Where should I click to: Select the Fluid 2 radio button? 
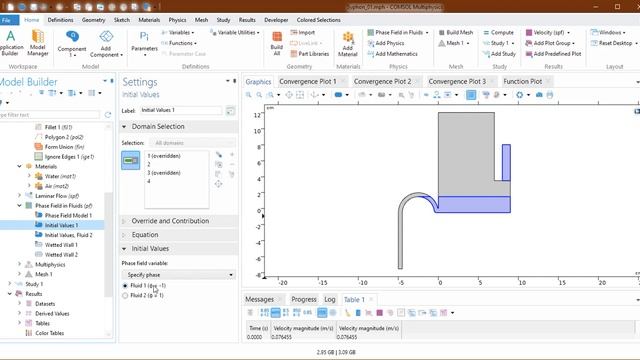[125, 296]
